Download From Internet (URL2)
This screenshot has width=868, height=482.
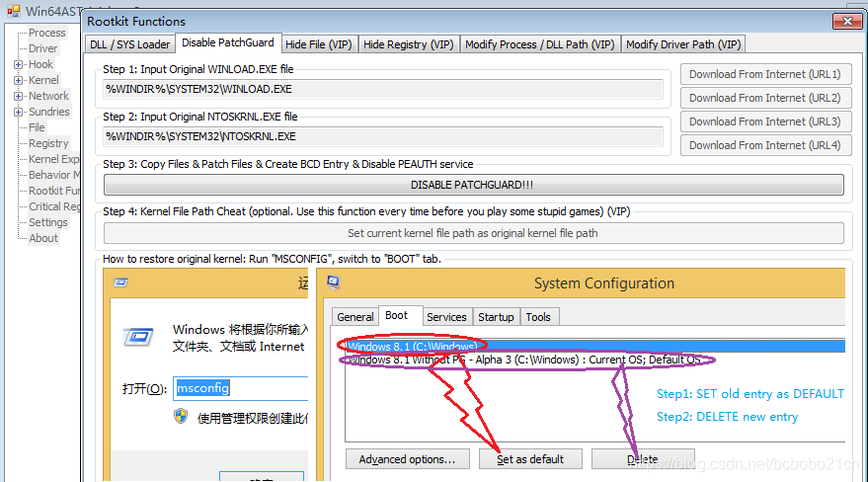pos(765,98)
